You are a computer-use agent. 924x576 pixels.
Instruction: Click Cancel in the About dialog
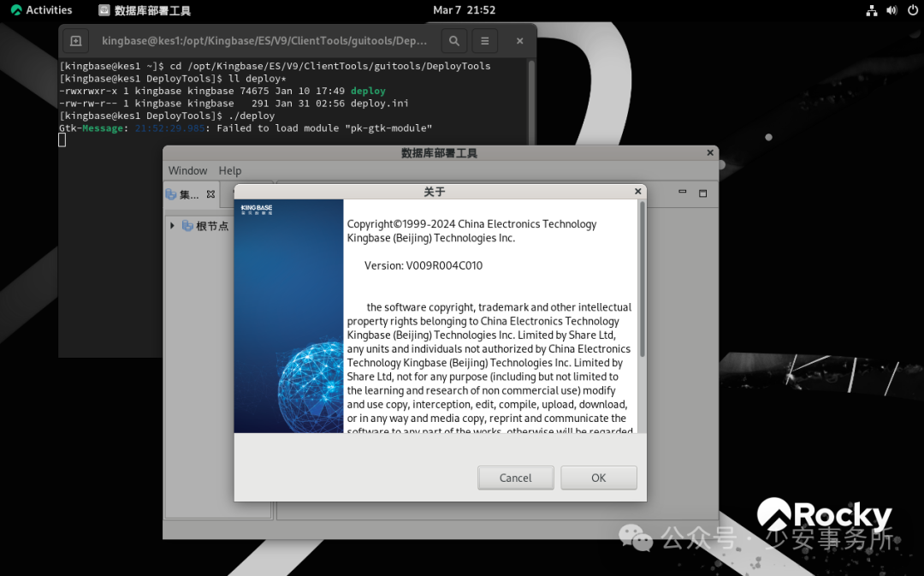coord(516,478)
